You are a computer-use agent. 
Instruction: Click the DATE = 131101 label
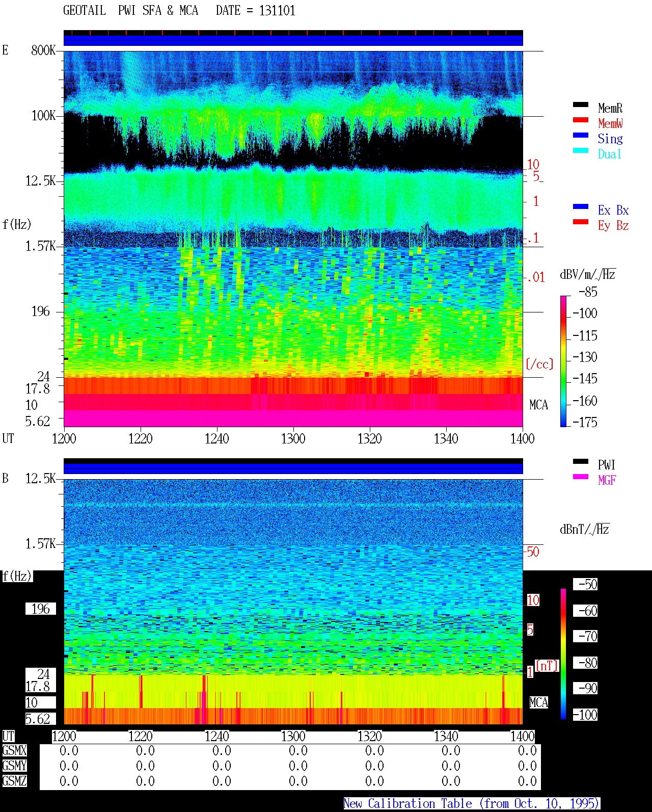coord(256,11)
